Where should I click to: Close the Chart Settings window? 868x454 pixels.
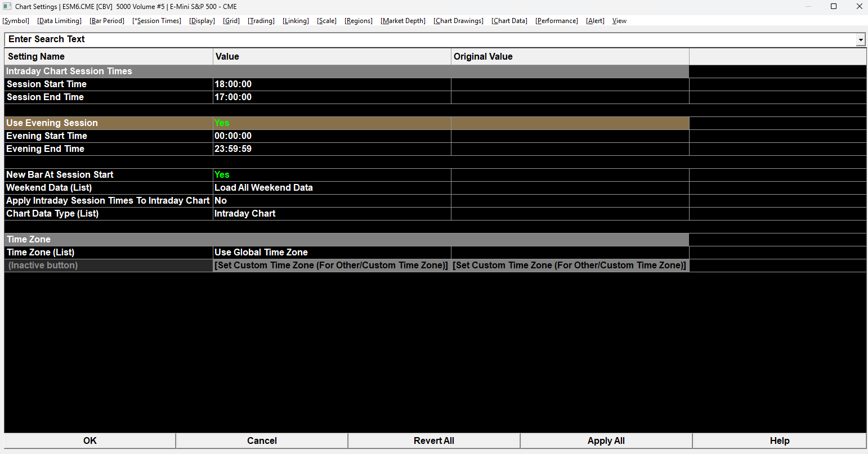859,7
